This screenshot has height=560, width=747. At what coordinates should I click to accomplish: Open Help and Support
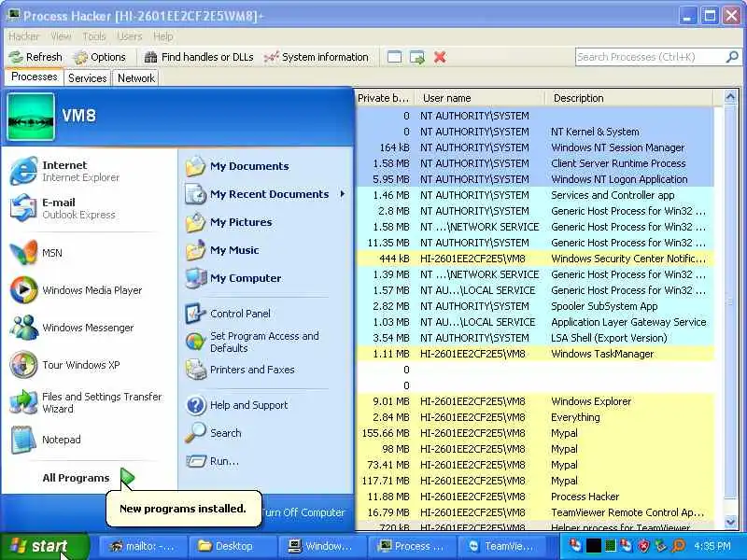point(266,405)
